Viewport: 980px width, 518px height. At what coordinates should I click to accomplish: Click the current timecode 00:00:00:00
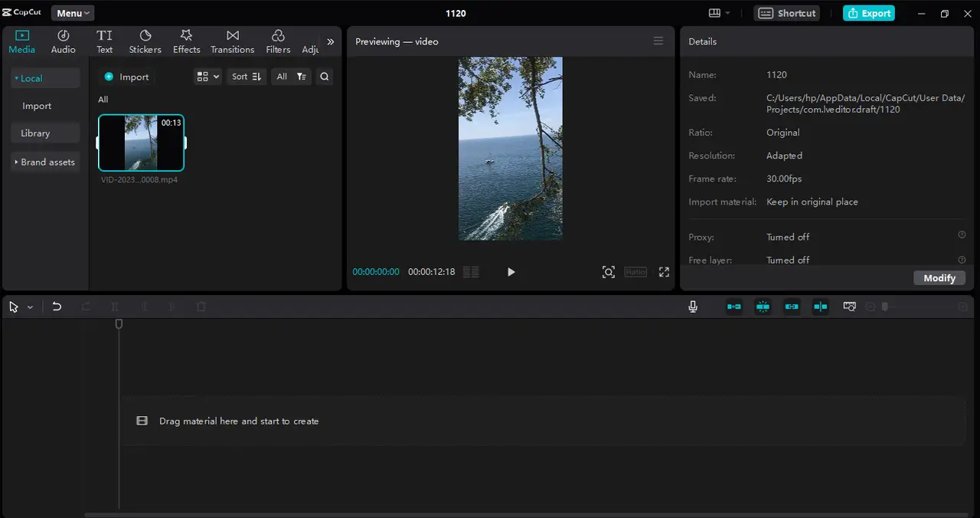(376, 272)
